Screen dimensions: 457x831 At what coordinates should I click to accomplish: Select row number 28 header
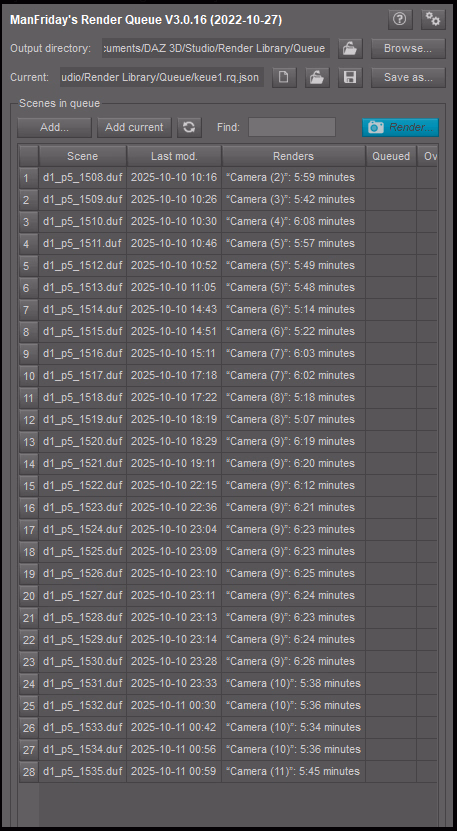(x=29, y=772)
